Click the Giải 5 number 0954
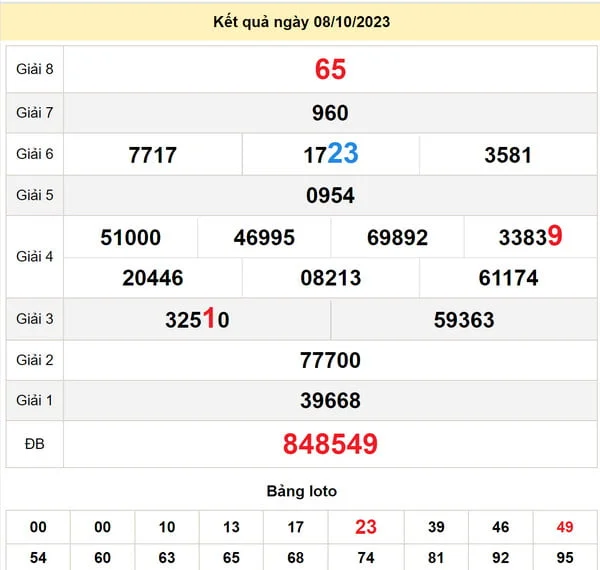The height and width of the screenshot is (570, 600). point(330,196)
